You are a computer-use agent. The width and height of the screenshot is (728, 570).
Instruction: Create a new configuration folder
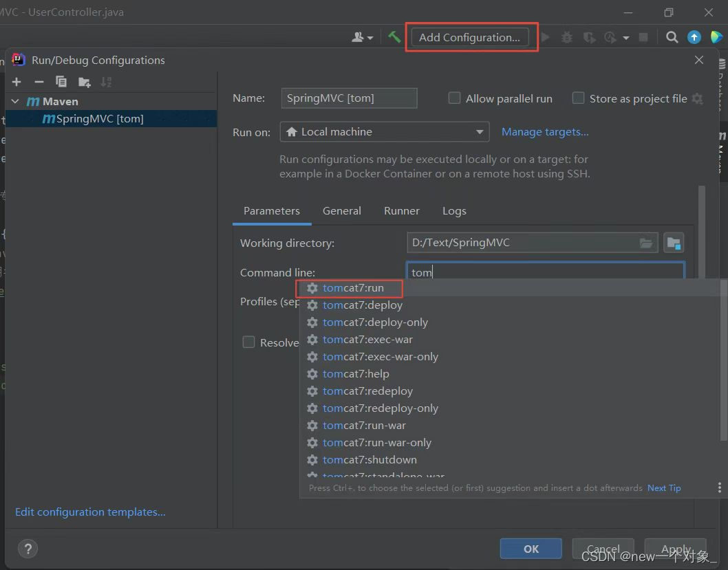(84, 82)
